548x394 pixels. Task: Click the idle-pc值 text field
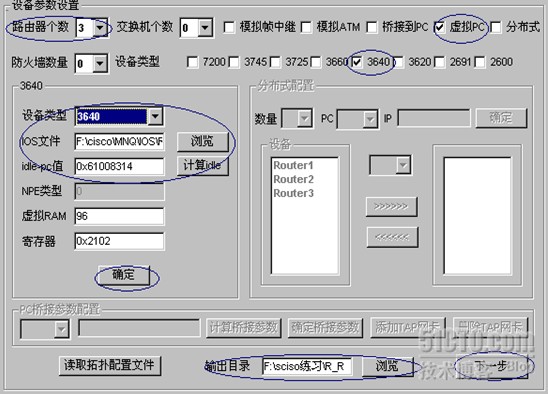pos(119,166)
